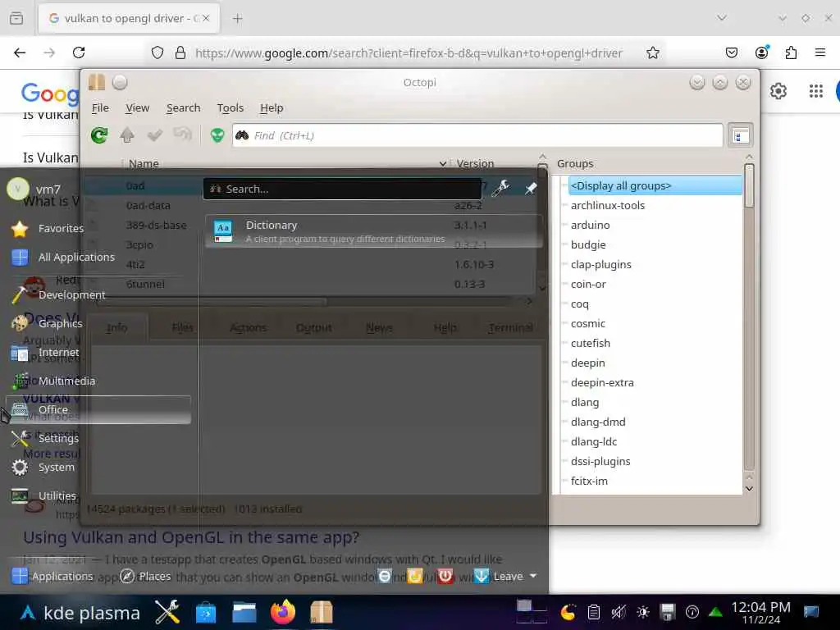Open the Firefox extensions puzzle icon
Image resolution: width=840 pixels, height=630 pixels.
[791, 52]
